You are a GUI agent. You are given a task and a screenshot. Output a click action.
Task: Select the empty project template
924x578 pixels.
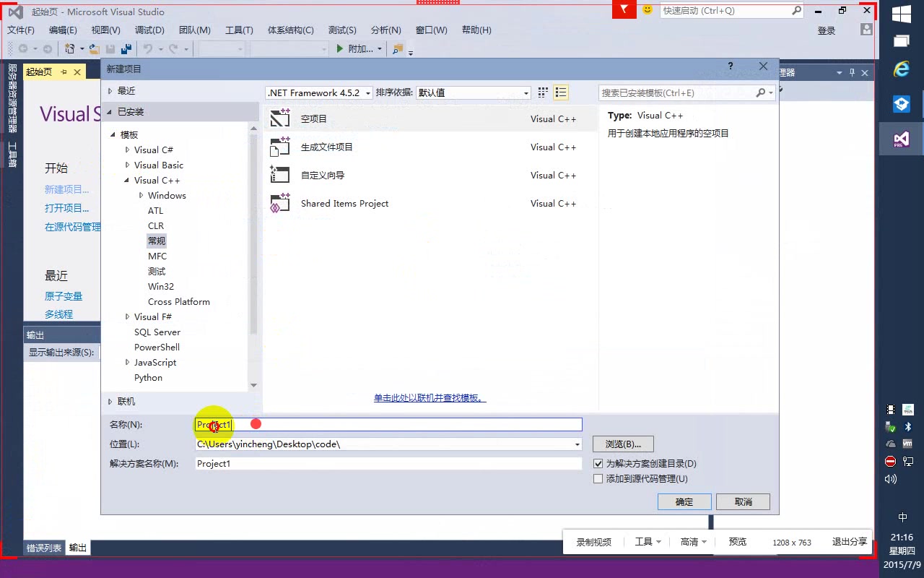(x=431, y=118)
